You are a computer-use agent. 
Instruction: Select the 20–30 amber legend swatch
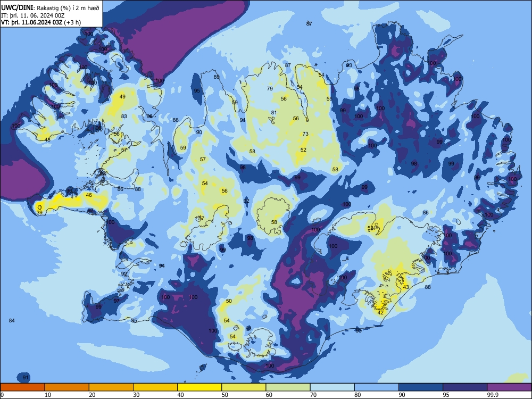(x=111, y=387)
